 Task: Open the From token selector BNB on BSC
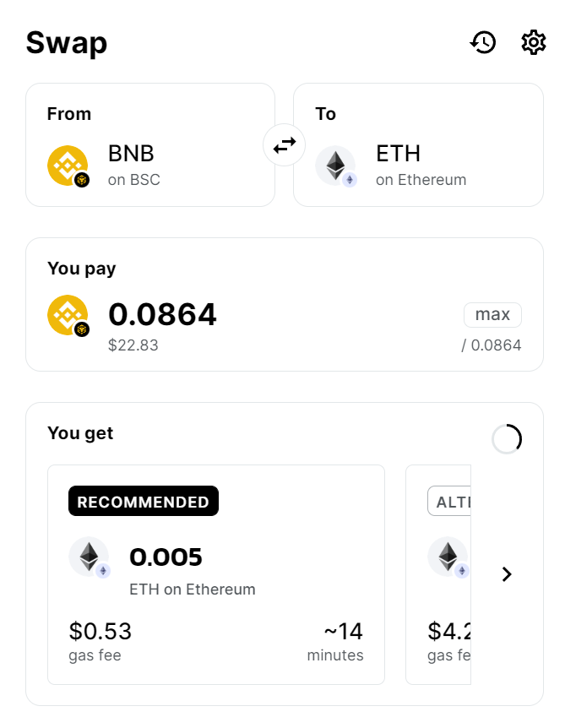[x=150, y=145]
